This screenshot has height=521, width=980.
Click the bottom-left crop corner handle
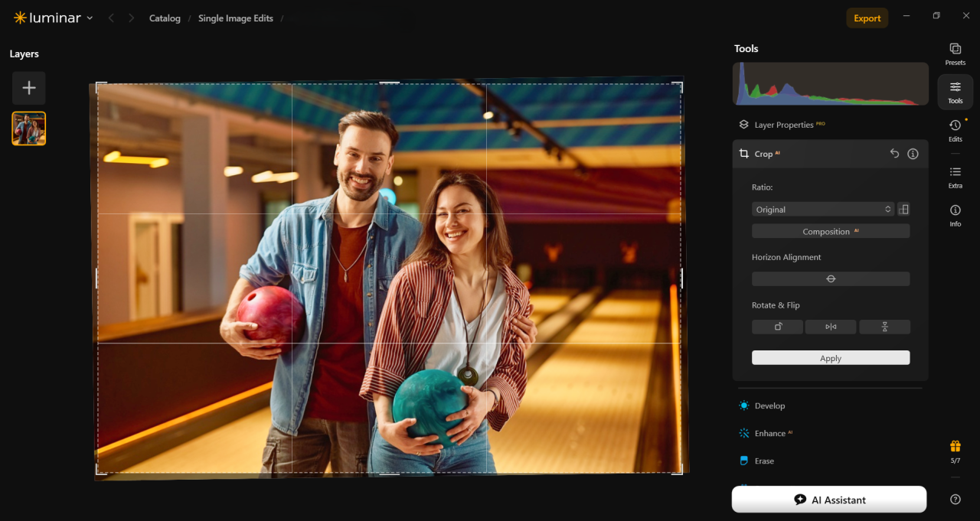coord(100,470)
